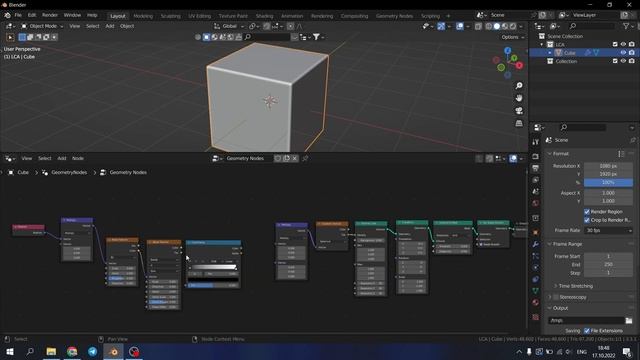Open the Output properties printer icon
640x360 pixels.
536,168
